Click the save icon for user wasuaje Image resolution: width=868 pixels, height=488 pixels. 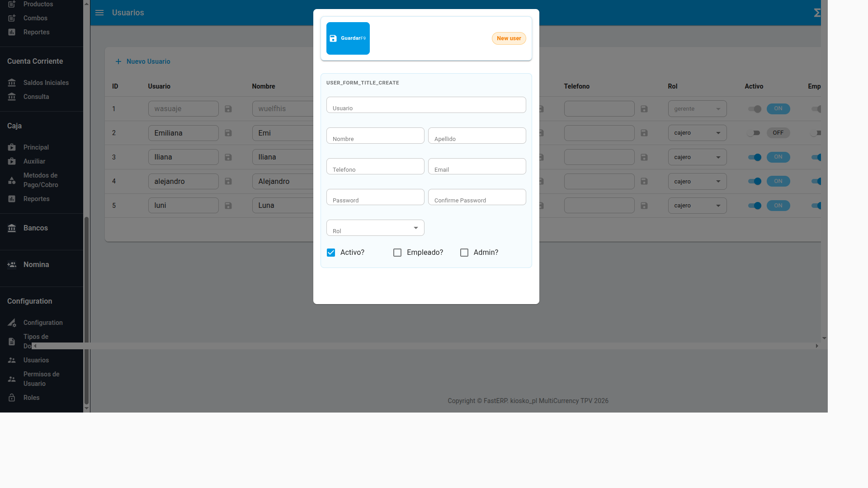(x=228, y=109)
